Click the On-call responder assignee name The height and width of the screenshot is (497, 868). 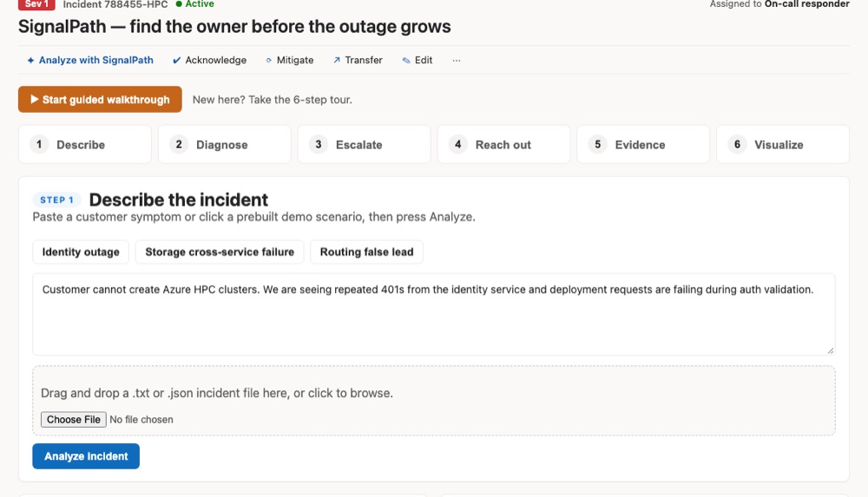click(806, 3)
